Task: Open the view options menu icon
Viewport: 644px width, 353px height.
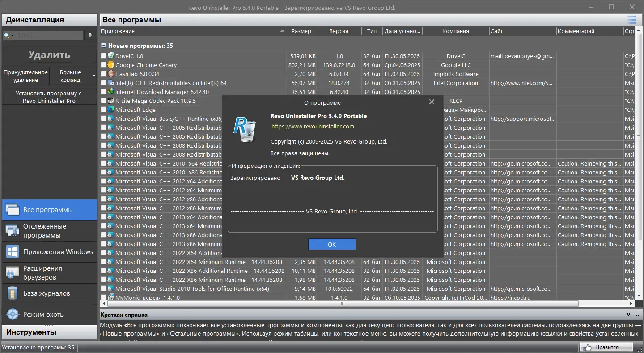Action: pos(631,20)
